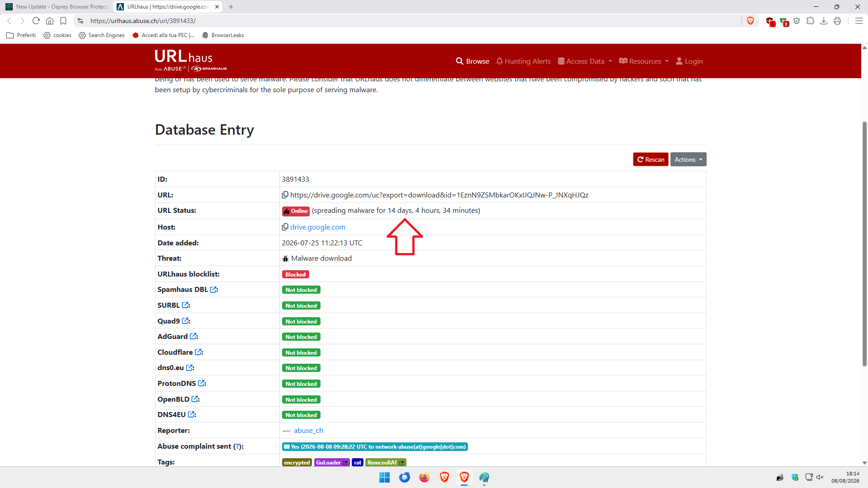Open the abuse_ch reporter link
868x488 pixels.
(308, 431)
